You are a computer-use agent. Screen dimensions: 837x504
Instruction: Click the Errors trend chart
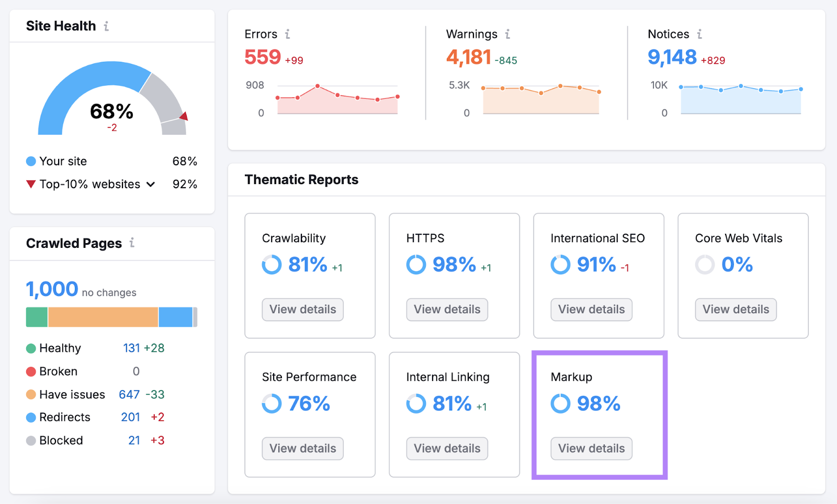click(x=337, y=98)
